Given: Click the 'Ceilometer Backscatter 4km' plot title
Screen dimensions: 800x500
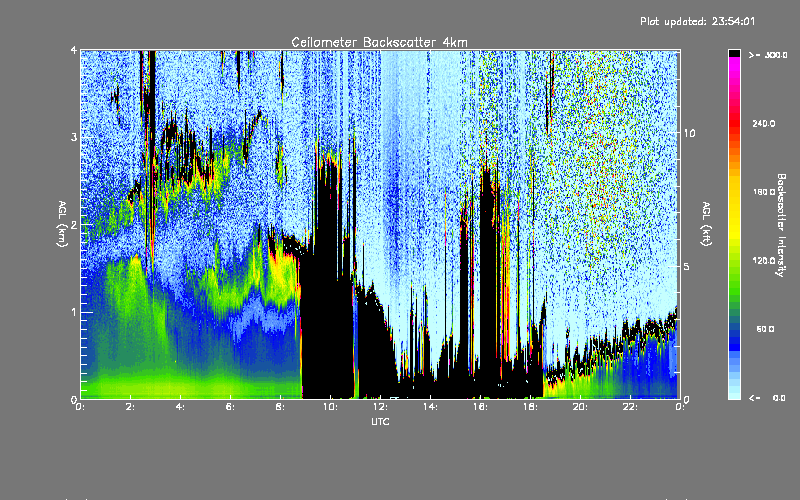Looking at the screenshot, I should (379, 42).
